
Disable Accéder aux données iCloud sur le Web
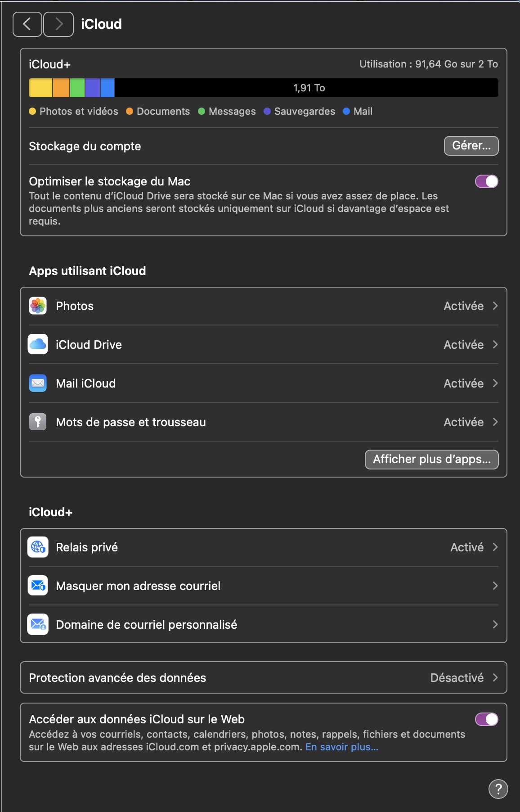pyautogui.click(x=487, y=720)
